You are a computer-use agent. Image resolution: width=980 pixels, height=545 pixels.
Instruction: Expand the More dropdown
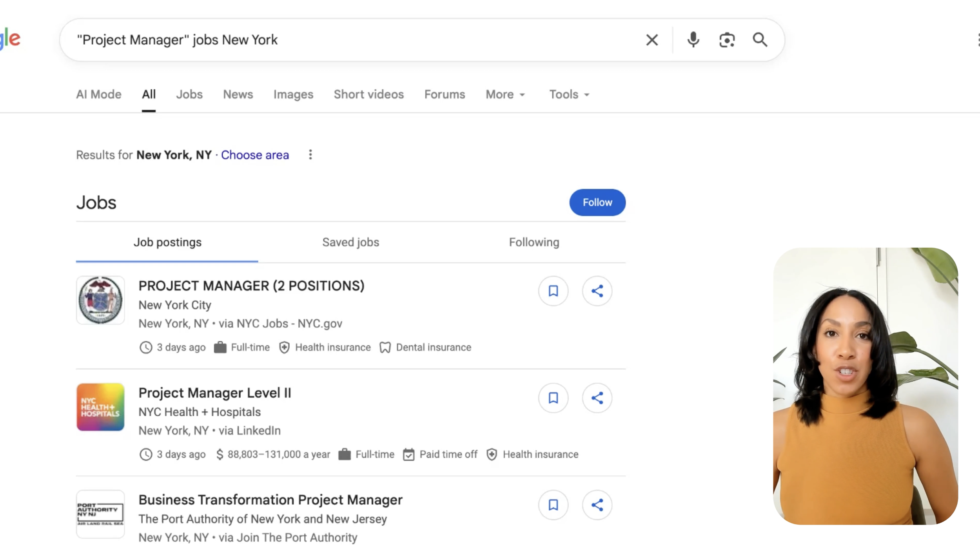[x=505, y=94]
